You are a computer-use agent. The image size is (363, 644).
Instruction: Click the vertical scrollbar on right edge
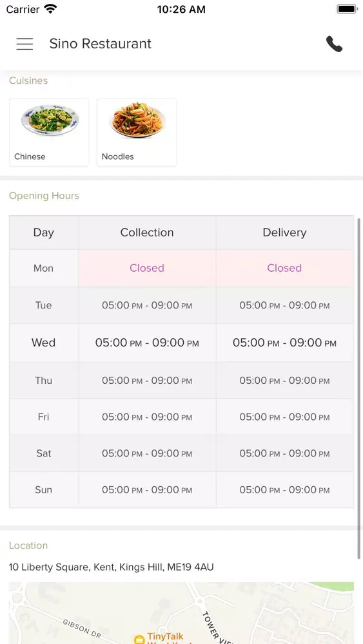coord(359,388)
